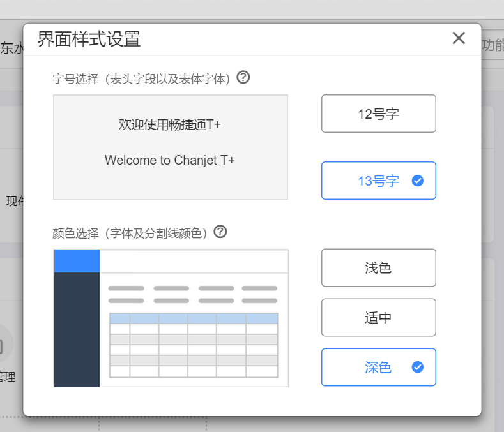504x432 pixels.
Task: Select the 12号字 font size option
Action: [x=379, y=114]
